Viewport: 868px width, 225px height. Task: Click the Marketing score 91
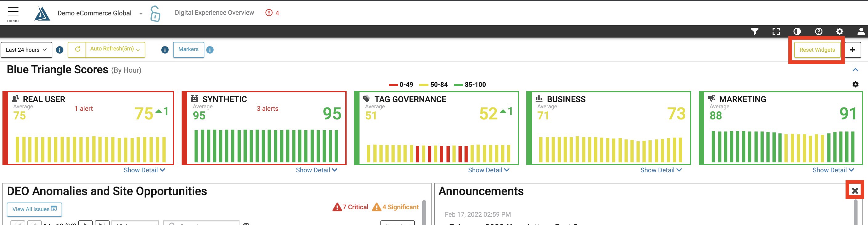848,114
